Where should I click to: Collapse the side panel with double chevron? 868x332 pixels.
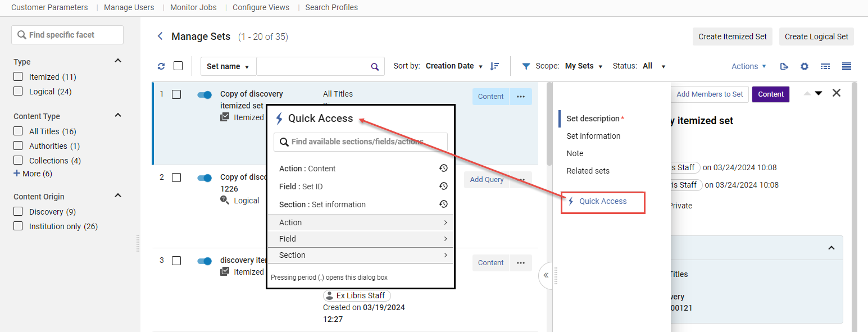click(x=546, y=275)
